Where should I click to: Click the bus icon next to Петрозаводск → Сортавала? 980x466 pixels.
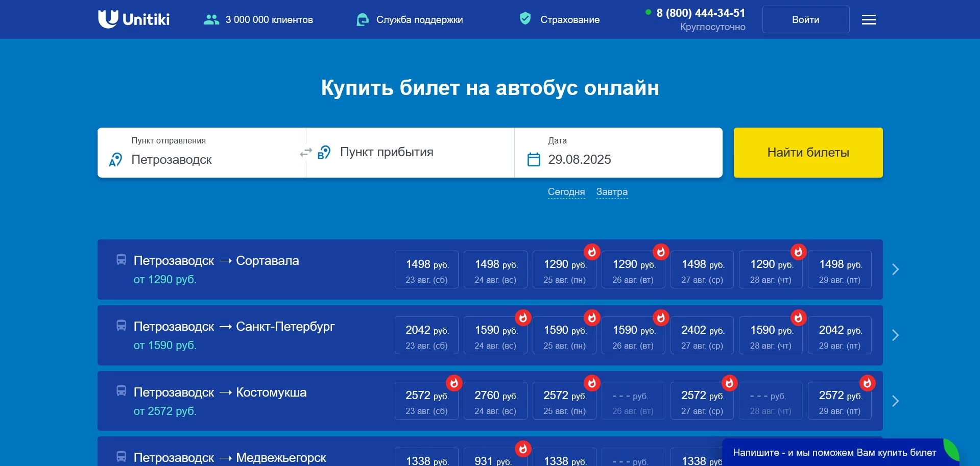tap(121, 260)
